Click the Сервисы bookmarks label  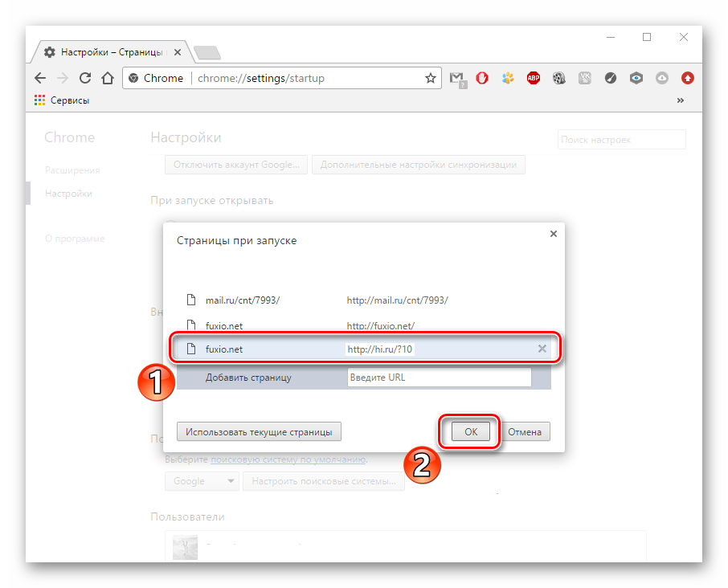coord(70,100)
